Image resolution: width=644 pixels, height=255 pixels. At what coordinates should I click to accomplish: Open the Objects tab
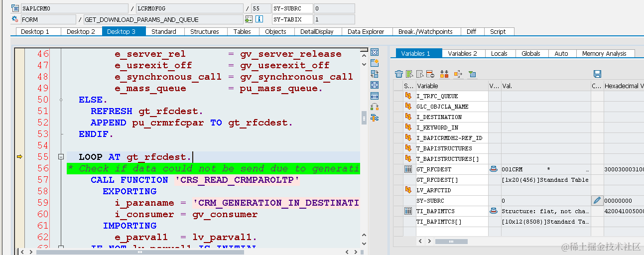pyautogui.click(x=276, y=31)
